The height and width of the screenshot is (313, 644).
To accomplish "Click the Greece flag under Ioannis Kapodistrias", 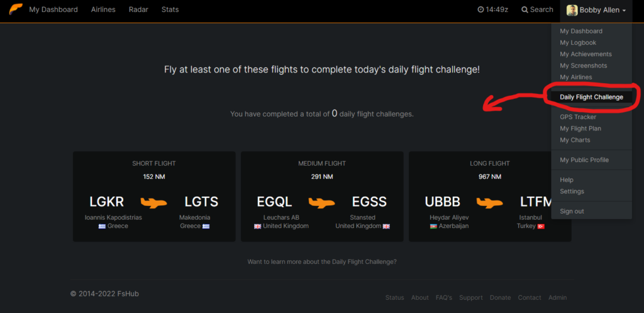I will [x=102, y=226].
